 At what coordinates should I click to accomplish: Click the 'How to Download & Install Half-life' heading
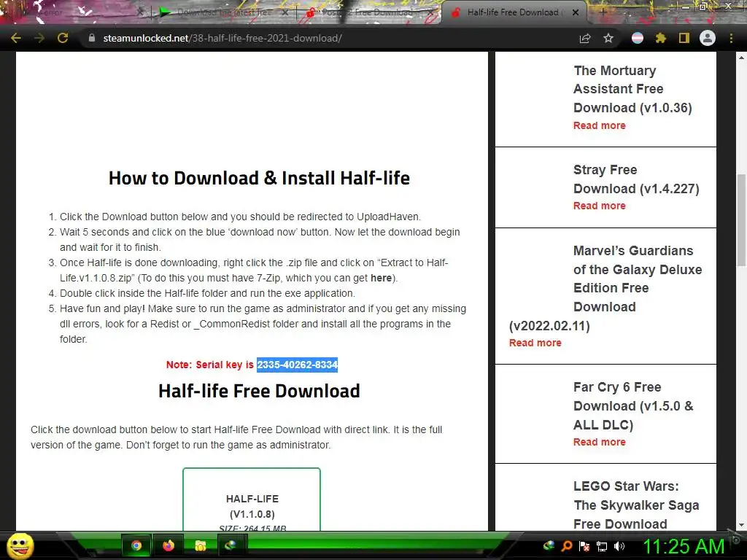pyautogui.click(x=259, y=178)
